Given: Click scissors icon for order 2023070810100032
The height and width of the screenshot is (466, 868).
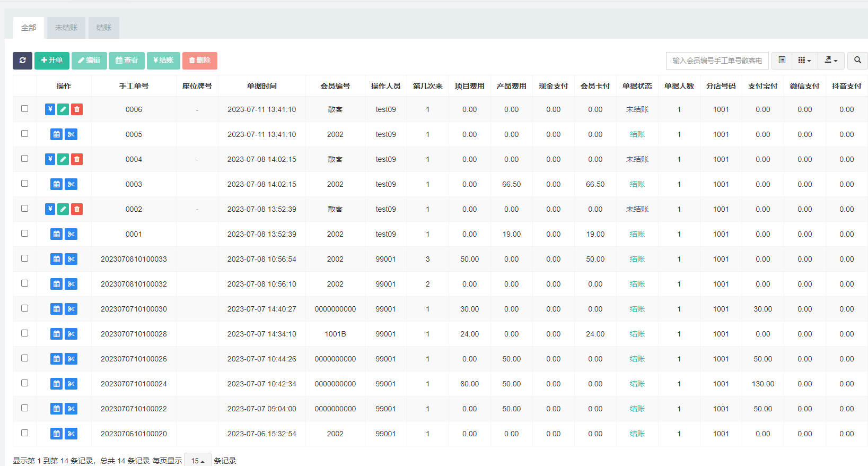Looking at the screenshot, I should pyautogui.click(x=71, y=284).
